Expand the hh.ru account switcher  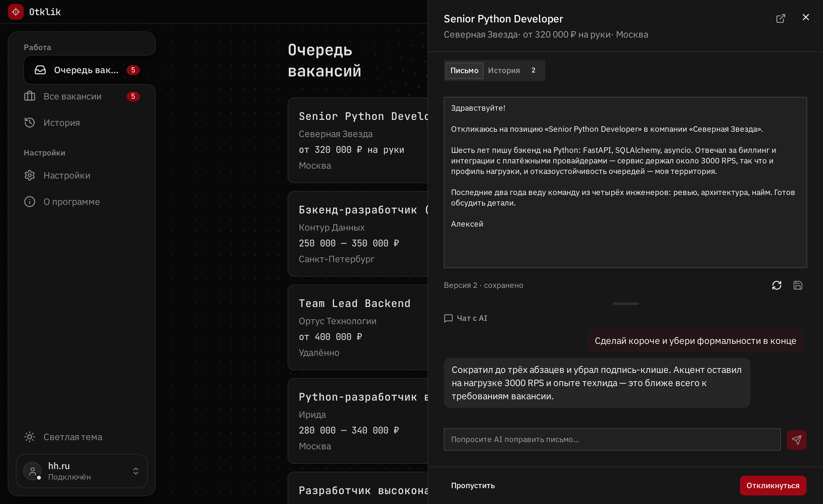[x=82, y=471]
